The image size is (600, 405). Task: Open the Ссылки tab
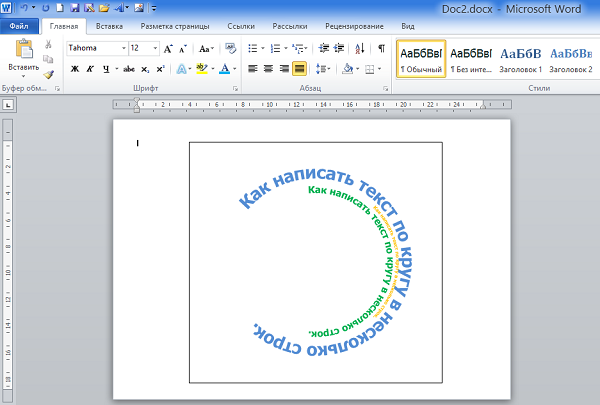point(241,26)
